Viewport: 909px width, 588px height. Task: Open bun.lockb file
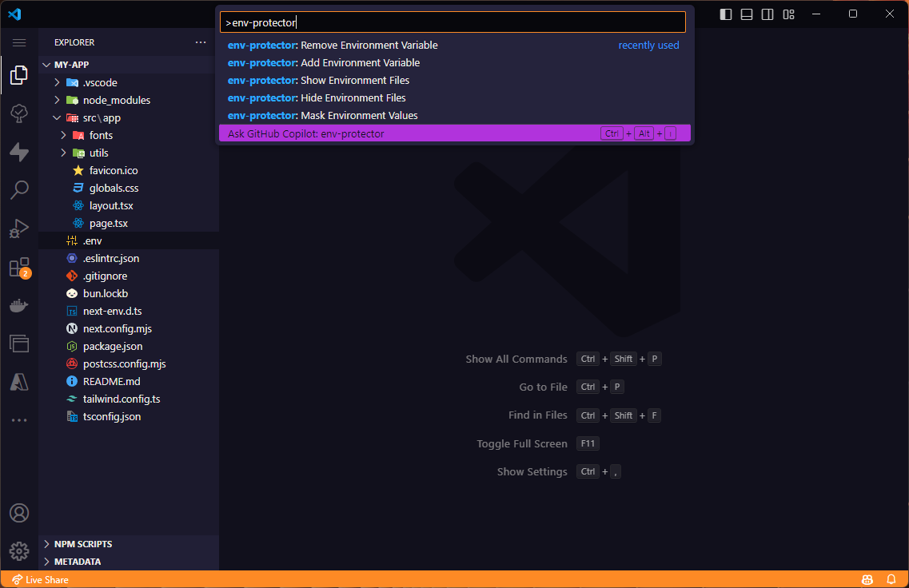pos(129,294)
